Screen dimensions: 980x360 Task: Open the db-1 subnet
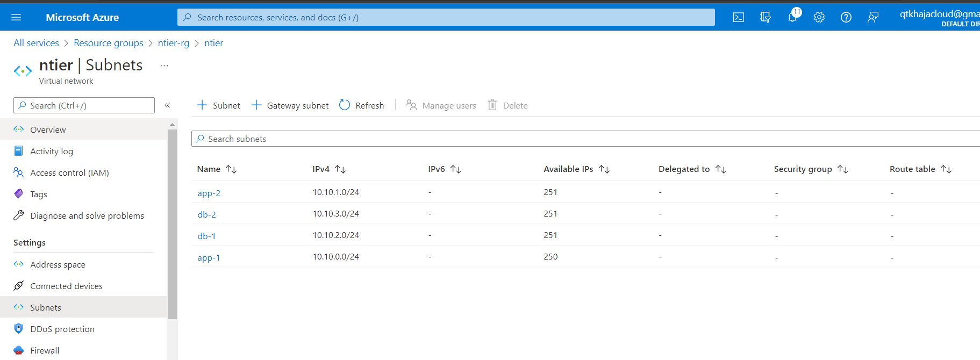[207, 236]
